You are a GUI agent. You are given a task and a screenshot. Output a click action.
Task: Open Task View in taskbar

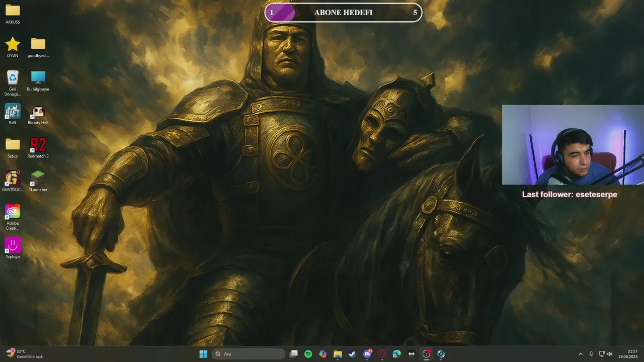point(294,354)
